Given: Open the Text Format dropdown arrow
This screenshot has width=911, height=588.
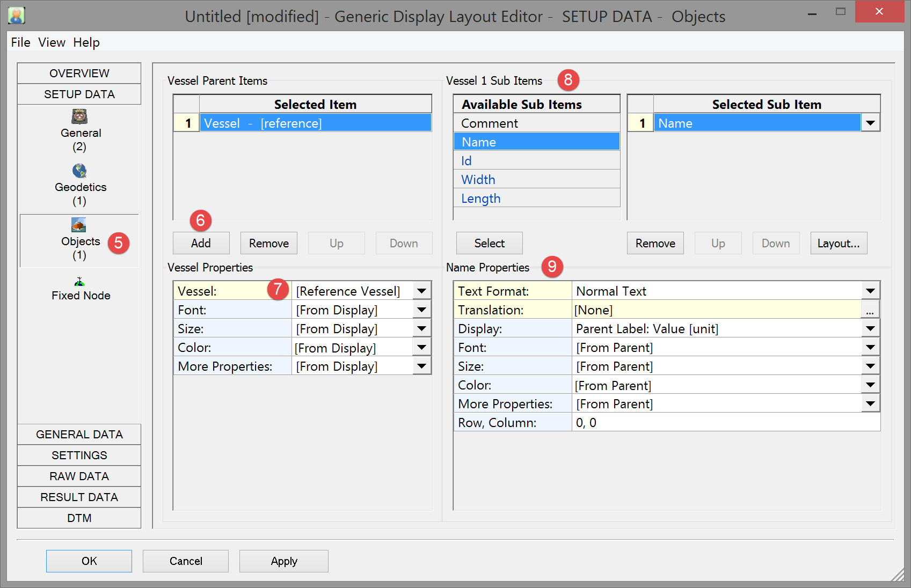Looking at the screenshot, I should (x=870, y=291).
